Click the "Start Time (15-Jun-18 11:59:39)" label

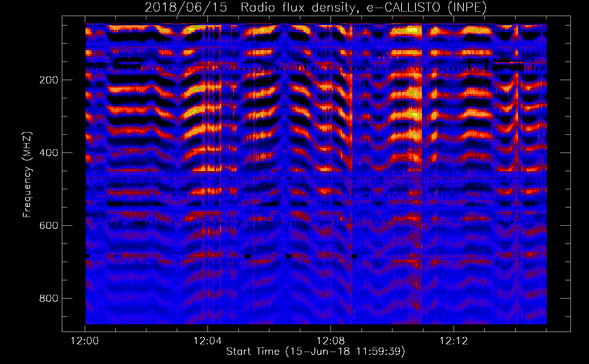pyautogui.click(x=316, y=352)
